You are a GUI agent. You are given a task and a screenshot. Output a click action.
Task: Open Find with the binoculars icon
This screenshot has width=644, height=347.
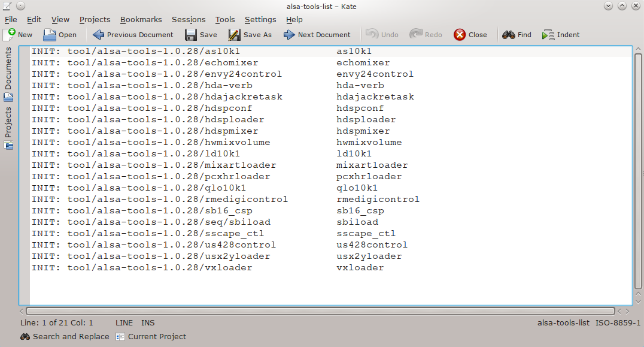coord(509,35)
